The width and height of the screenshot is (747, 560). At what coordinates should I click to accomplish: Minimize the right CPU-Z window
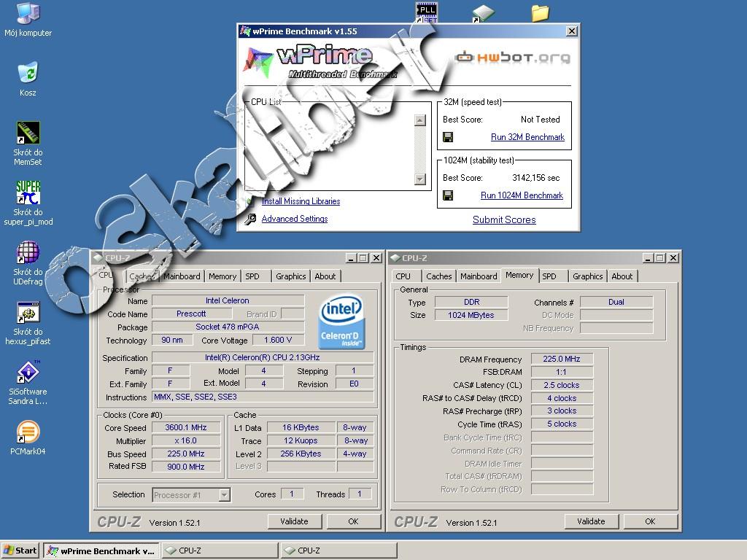[647, 258]
